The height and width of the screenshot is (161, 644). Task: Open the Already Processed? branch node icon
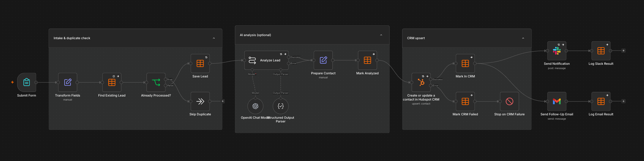pos(156,82)
